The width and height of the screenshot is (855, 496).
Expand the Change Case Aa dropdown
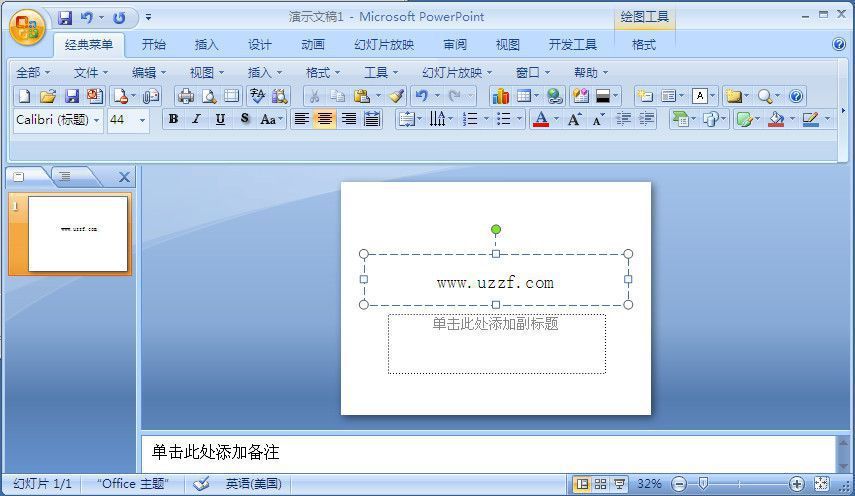pos(281,119)
